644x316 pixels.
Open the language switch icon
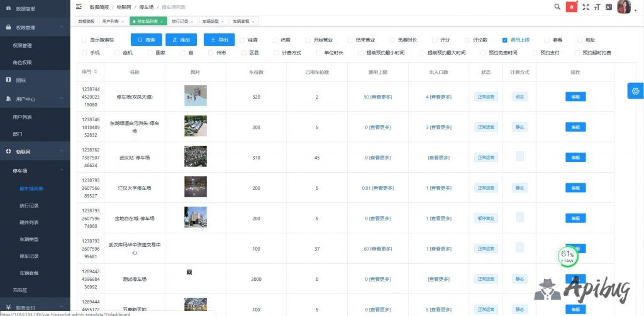click(608, 7)
